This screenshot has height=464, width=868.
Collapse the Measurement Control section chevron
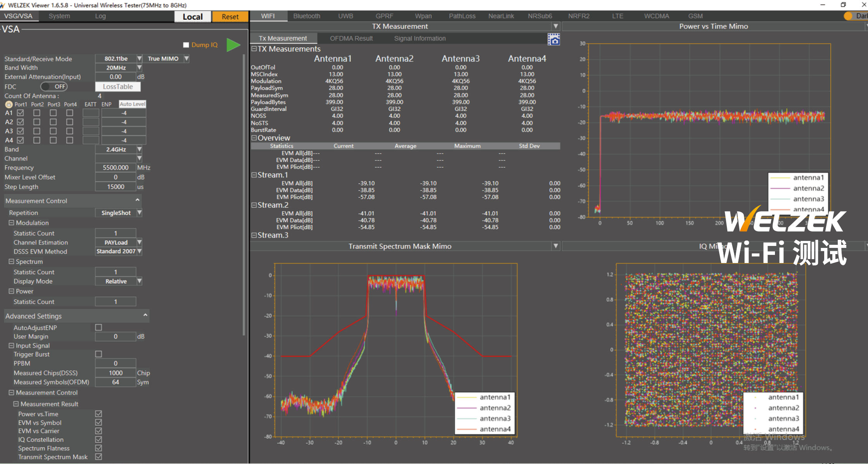click(x=137, y=200)
